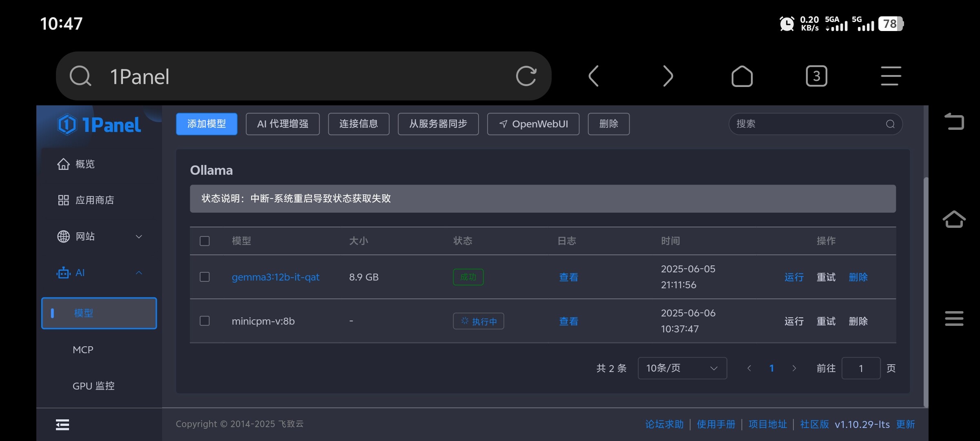The image size is (980, 441).
Task: Tap the browser address bar showing 1Panel
Action: (303, 76)
